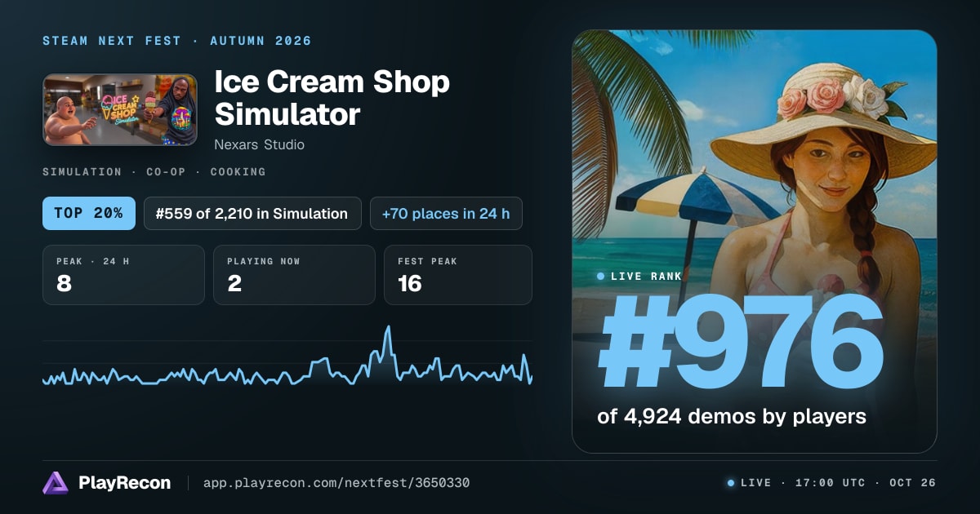Click the #559 of 2,210 in Simulation badge
This screenshot has height=514, width=980.
[x=252, y=214]
